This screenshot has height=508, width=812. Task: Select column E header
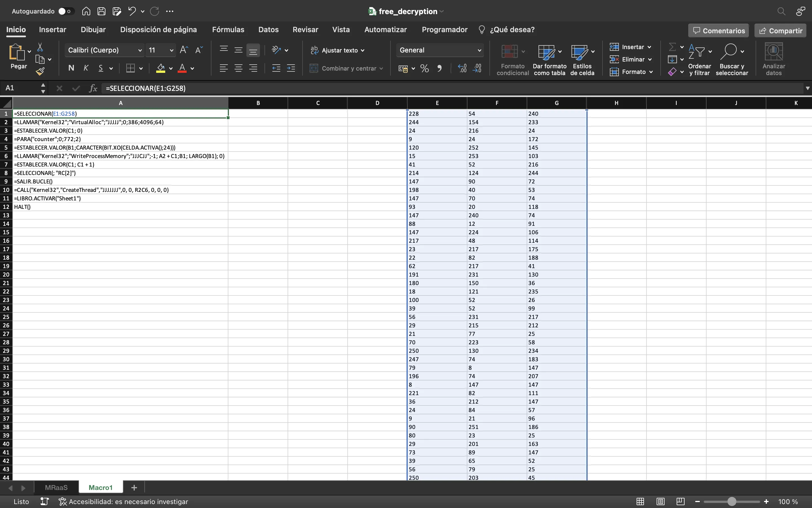pyautogui.click(x=437, y=103)
